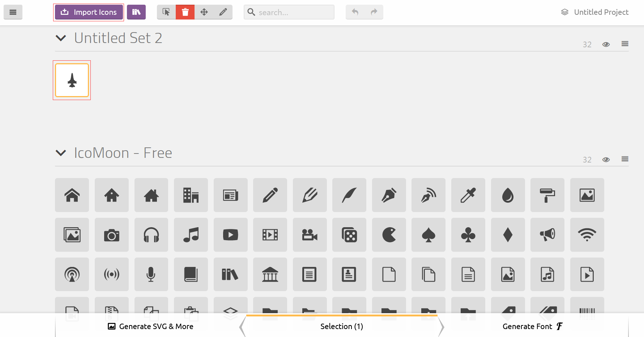Select the music note icon
Screen dimensions: 644x337
[x=191, y=235]
